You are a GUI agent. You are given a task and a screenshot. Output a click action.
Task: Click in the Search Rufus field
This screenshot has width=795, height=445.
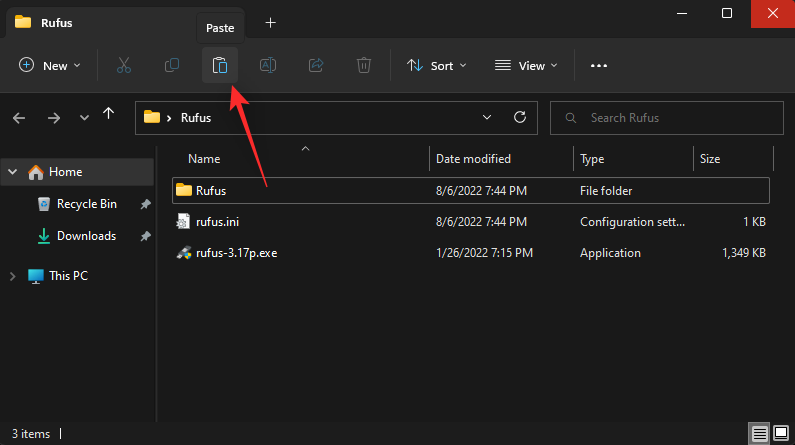pyautogui.click(x=667, y=118)
